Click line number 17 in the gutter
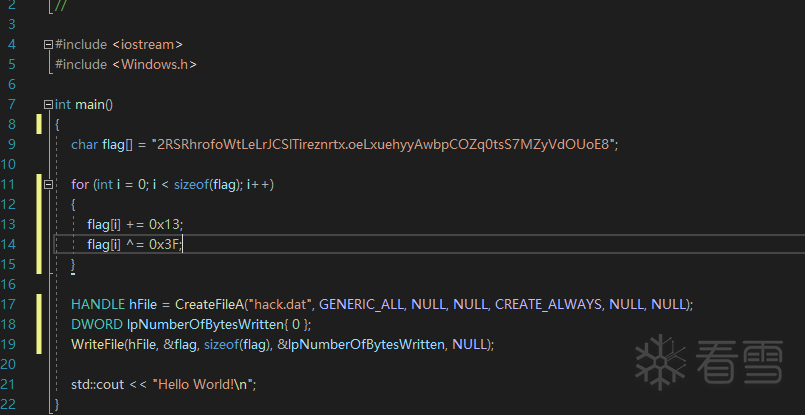805x415 pixels. coord(9,304)
